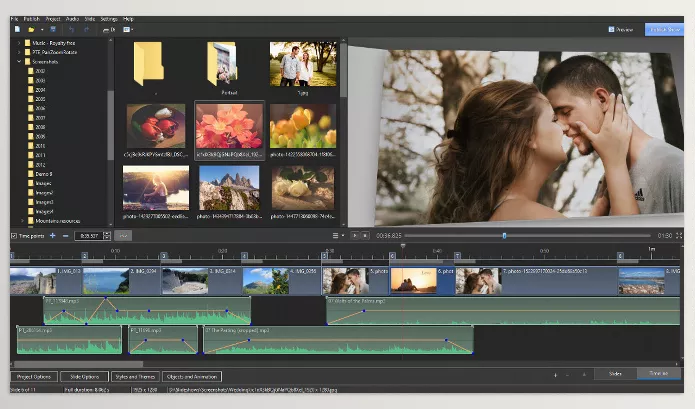Select slide 6 sunset couple on timeline

(422, 280)
